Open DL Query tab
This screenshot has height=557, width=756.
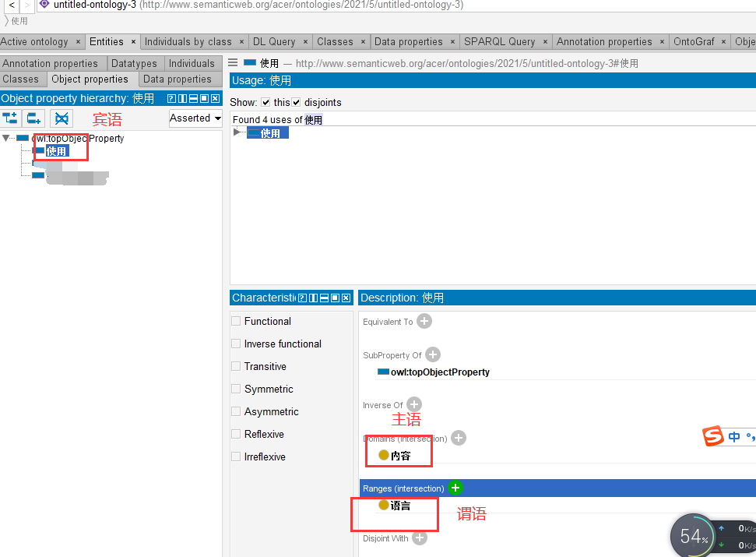274,42
